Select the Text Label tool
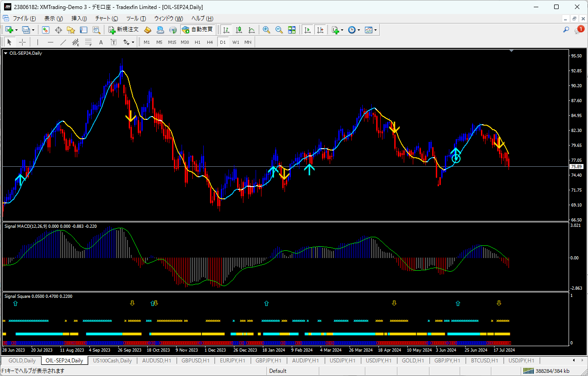This screenshot has width=588, height=376. click(113, 42)
